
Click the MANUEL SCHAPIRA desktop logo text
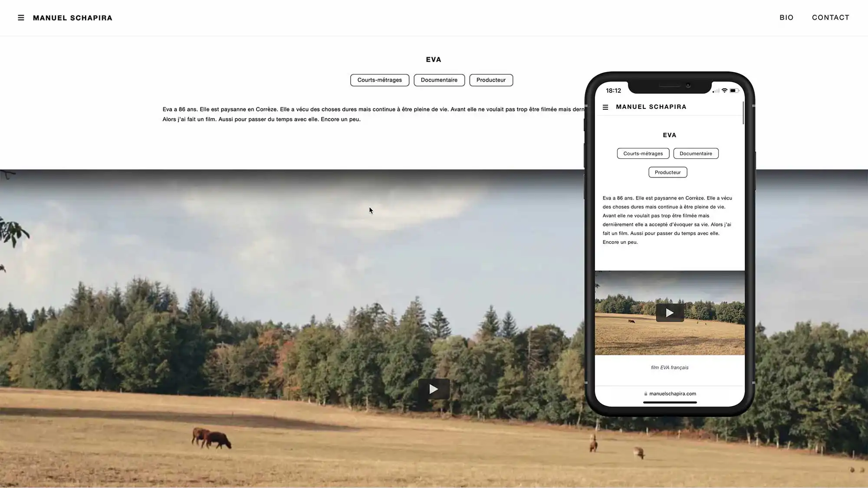pyautogui.click(x=73, y=18)
